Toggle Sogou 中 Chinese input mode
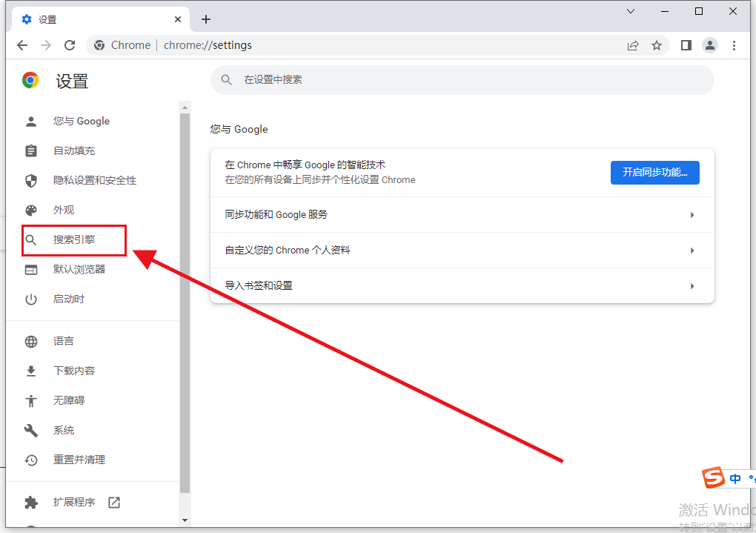 coord(735,478)
